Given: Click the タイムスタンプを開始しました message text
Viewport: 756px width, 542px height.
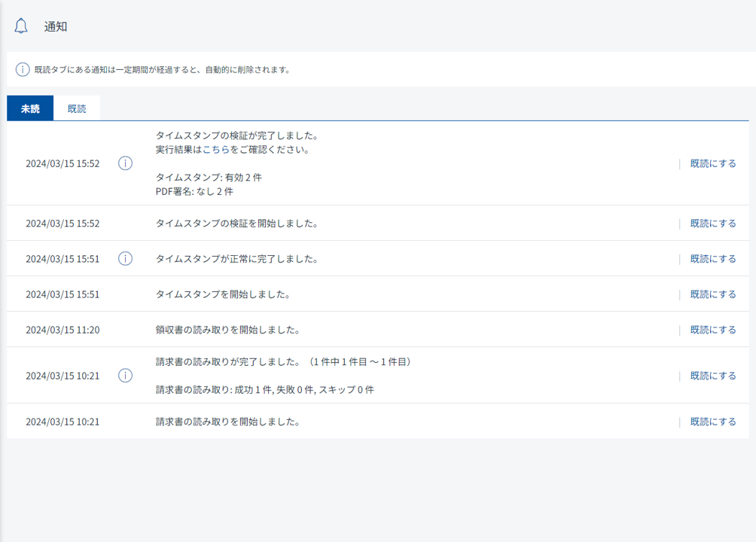Looking at the screenshot, I should tap(223, 294).
